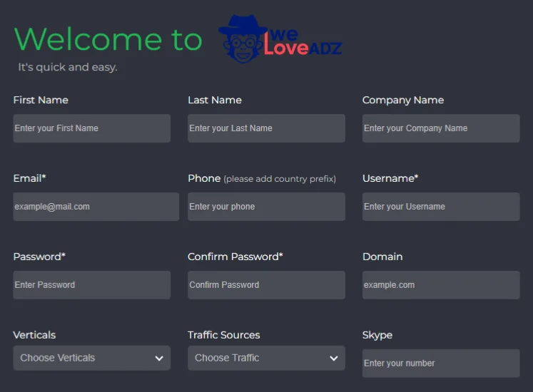Click the chevron arrow in Verticals dropdown
The image size is (533, 392).
pos(159,359)
